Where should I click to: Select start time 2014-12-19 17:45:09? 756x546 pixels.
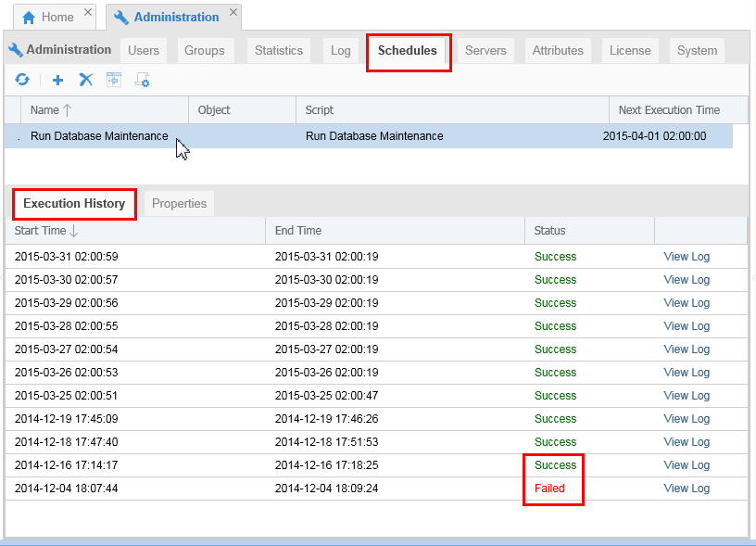pyautogui.click(x=66, y=419)
